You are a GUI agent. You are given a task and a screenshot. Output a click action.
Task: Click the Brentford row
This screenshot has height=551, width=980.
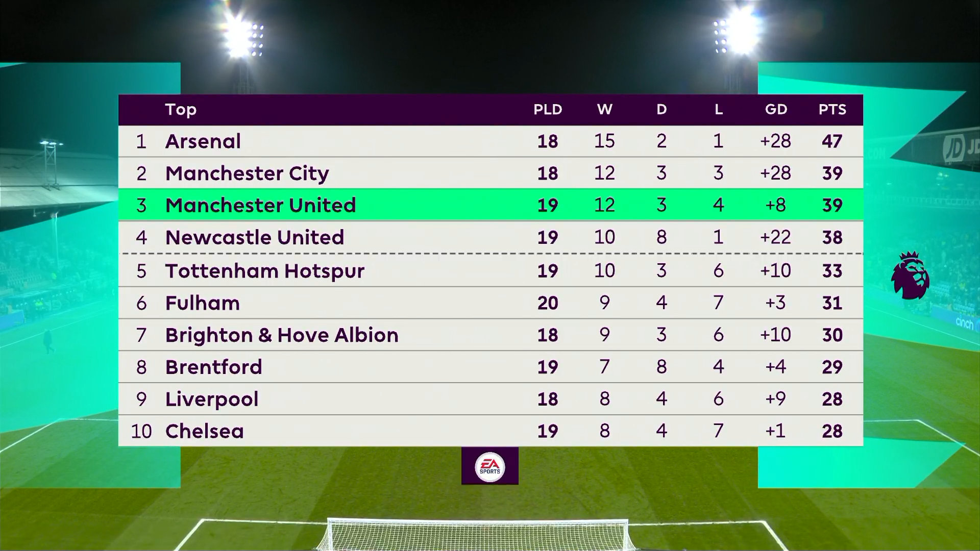pos(490,367)
